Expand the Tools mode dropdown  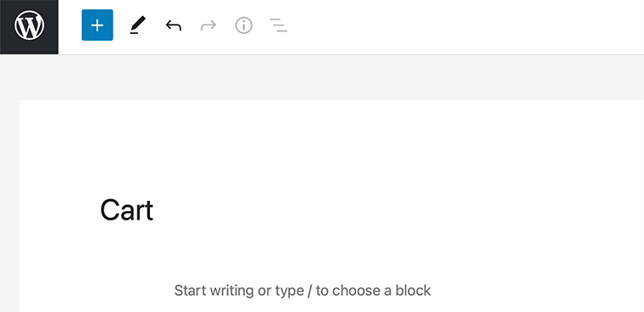(137, 25)
